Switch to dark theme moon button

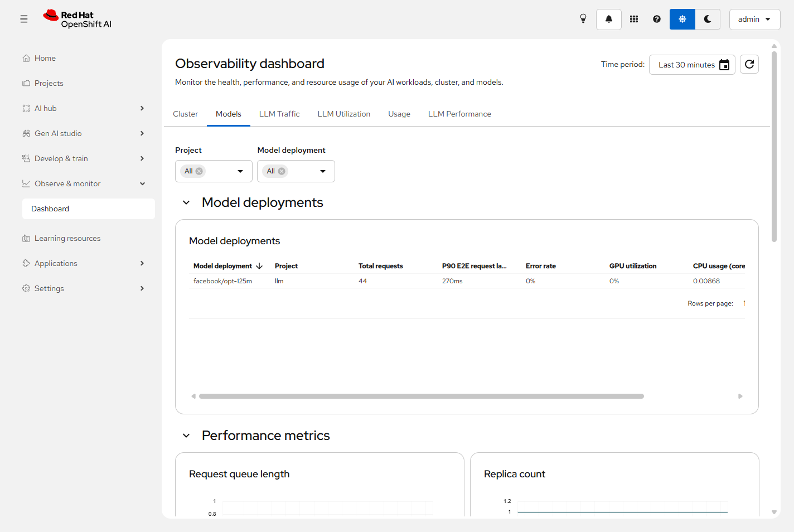tap(708, 19)
